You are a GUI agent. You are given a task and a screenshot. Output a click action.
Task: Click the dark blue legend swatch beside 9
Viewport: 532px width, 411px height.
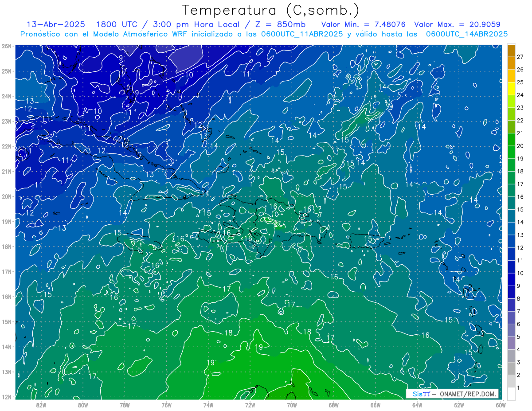click(511, 279)
